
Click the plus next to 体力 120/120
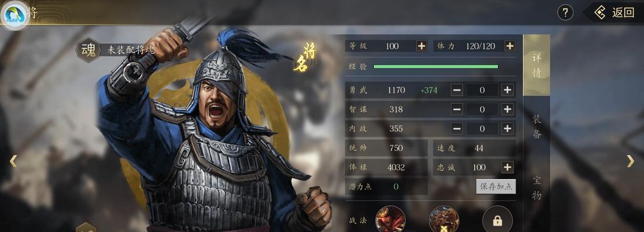coord(510,46)
